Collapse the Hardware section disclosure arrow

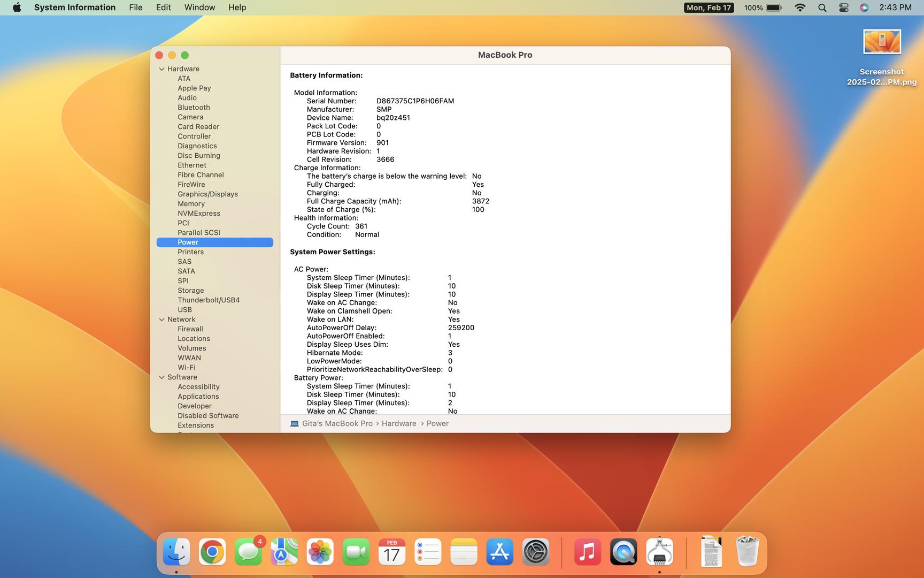click(161, 69)
